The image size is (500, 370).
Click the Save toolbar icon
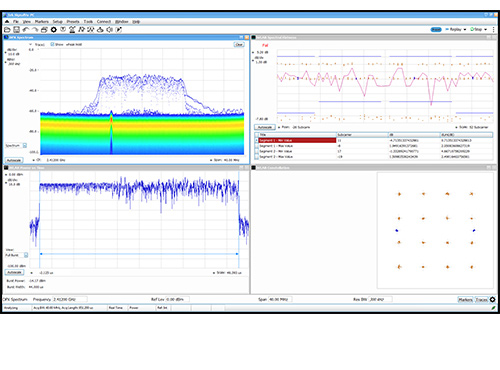click(x=16, y=30)
